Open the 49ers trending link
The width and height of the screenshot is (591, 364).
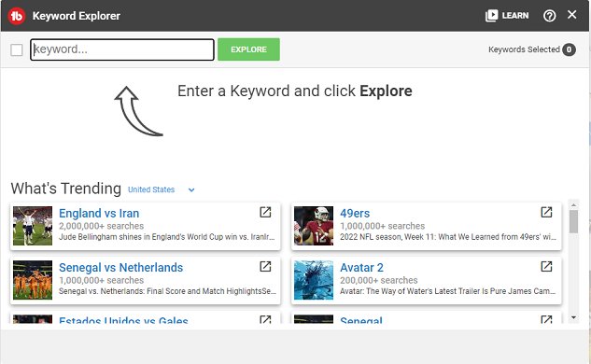[355, 214]
